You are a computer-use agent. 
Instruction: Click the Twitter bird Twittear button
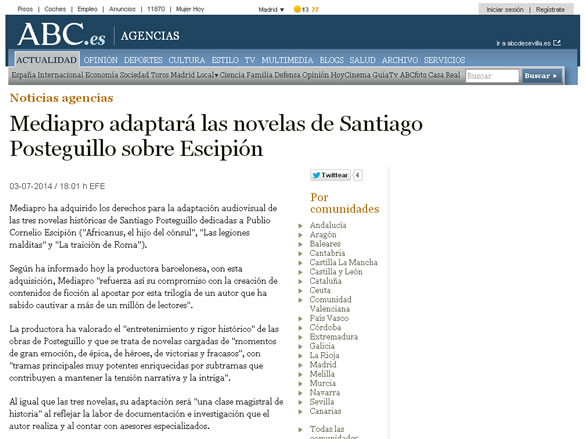(x=330, y=175)
